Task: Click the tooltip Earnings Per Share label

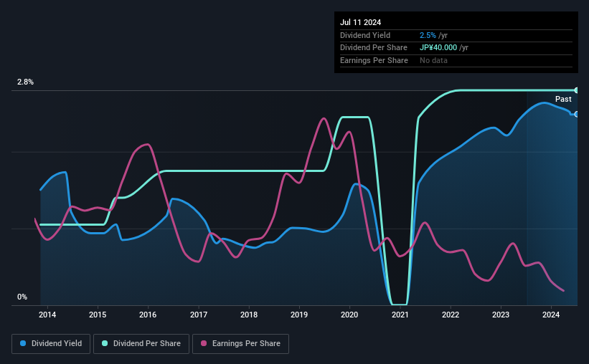Action: pos(374,60)
